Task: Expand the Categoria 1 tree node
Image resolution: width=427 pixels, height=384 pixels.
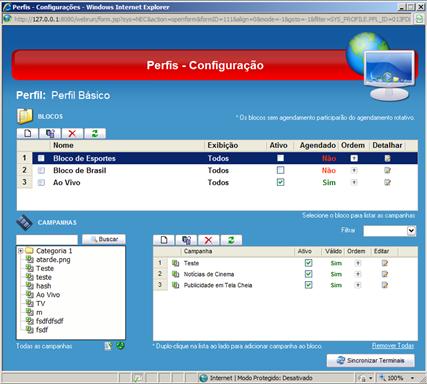Action: click(x=20, y=251)
